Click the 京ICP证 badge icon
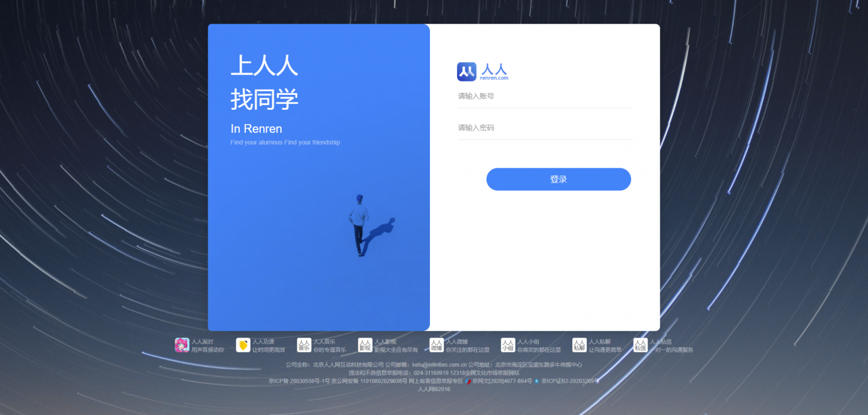Screen dimensions: 868x415 pos(536,381)
